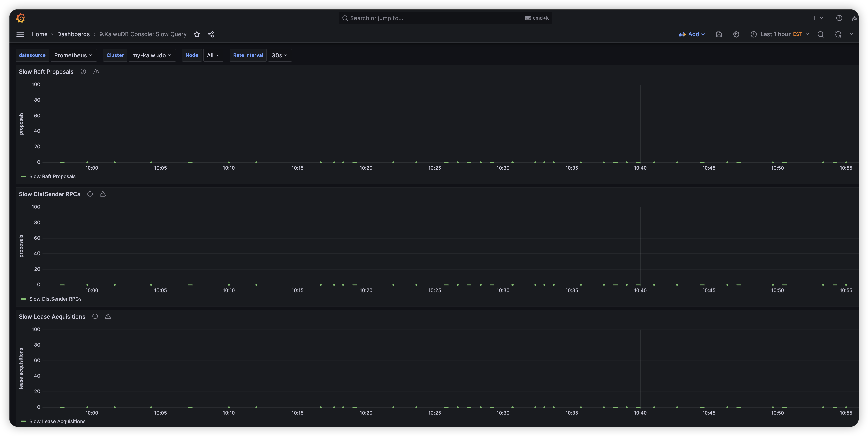Refresh the dashboard
The image size is (868, 436).
pos(838,34)
